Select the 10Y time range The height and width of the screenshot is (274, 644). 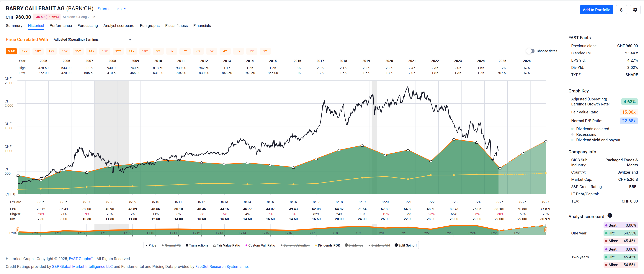point(145,51)
